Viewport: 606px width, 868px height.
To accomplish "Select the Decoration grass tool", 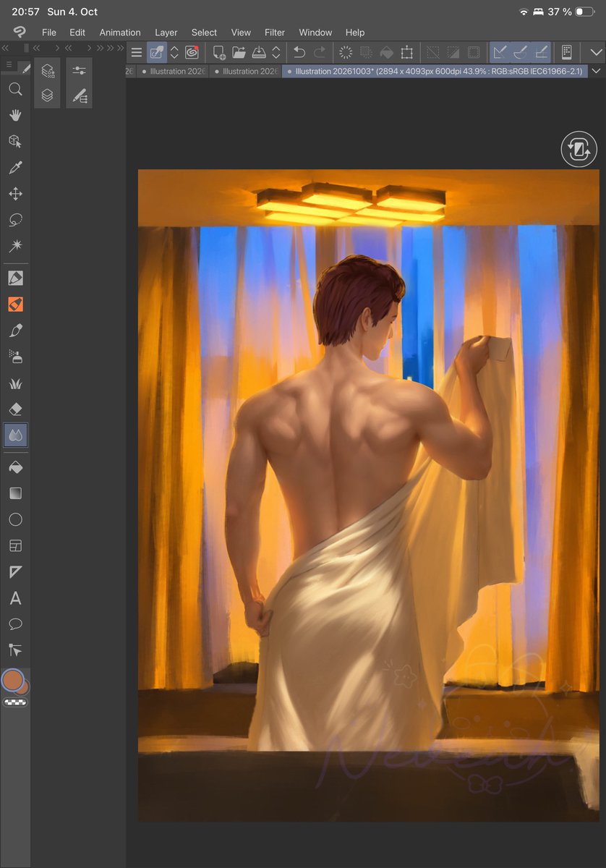I will 15,383.
